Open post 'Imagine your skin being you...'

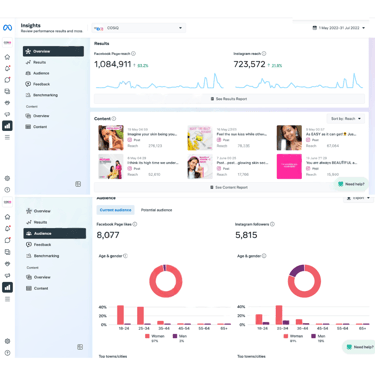pos(152,134)
